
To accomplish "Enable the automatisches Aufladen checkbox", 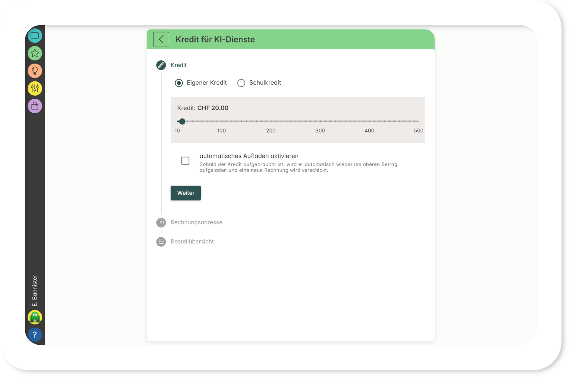I will coord(185,161).
